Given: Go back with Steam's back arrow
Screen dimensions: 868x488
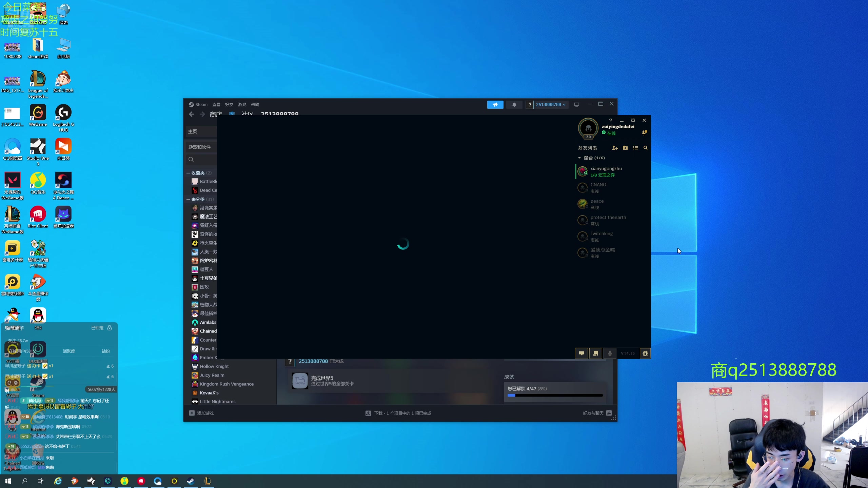Looking at the screenshot, I should (x=192, y=114).
